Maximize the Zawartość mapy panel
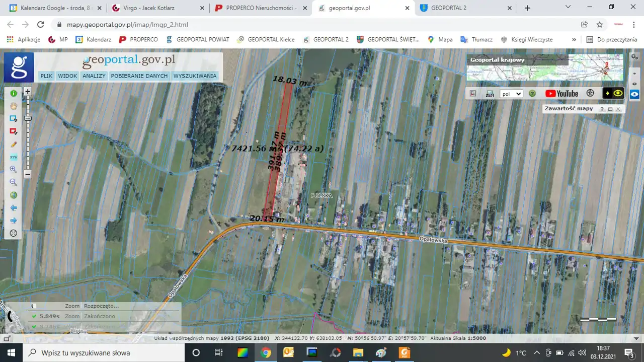This screenshot has width=644, height=362. point(610,109)
